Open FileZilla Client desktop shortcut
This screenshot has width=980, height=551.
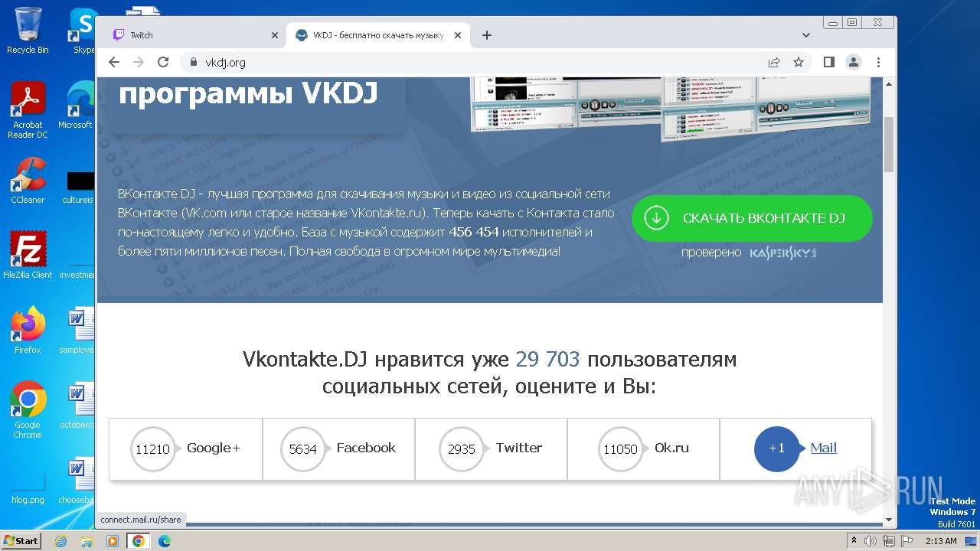click(x=28, y=256)
